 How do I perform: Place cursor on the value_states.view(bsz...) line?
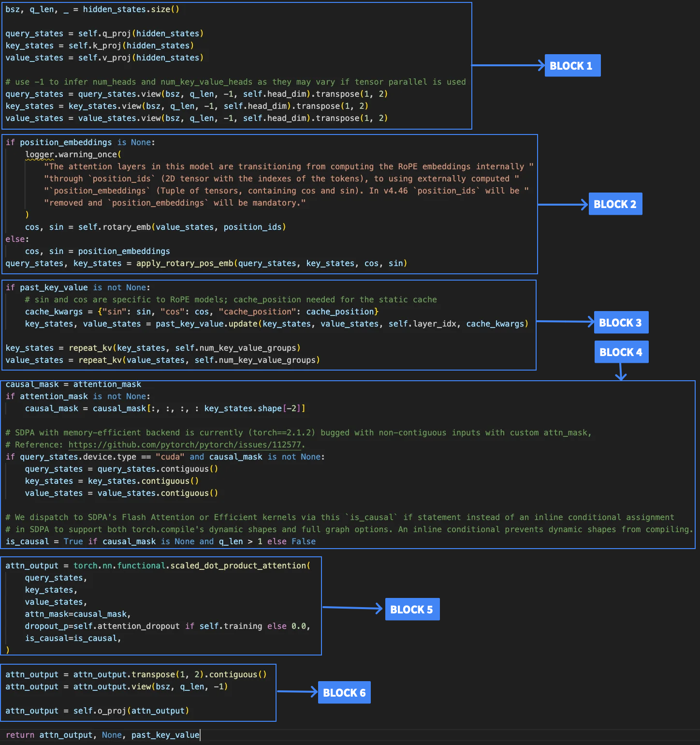(197, 118)
